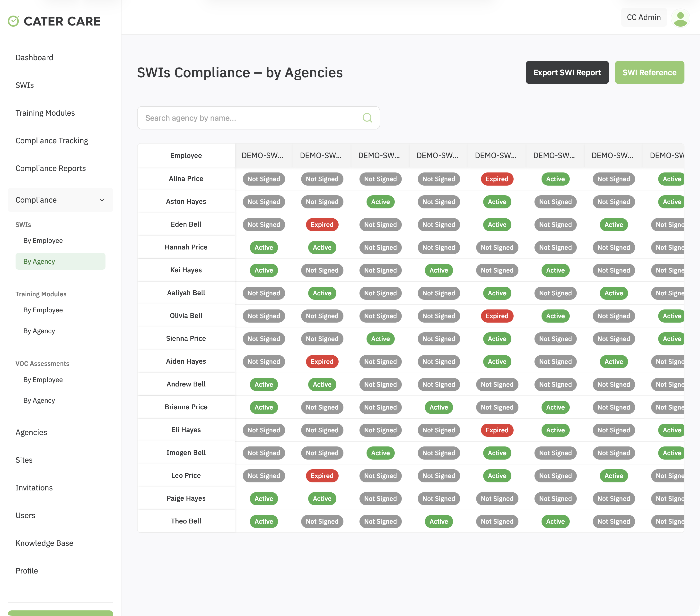This screenshot has width=700, height=616.
Task: Open Profile in sidebar
Action: (x=27, y=571)
